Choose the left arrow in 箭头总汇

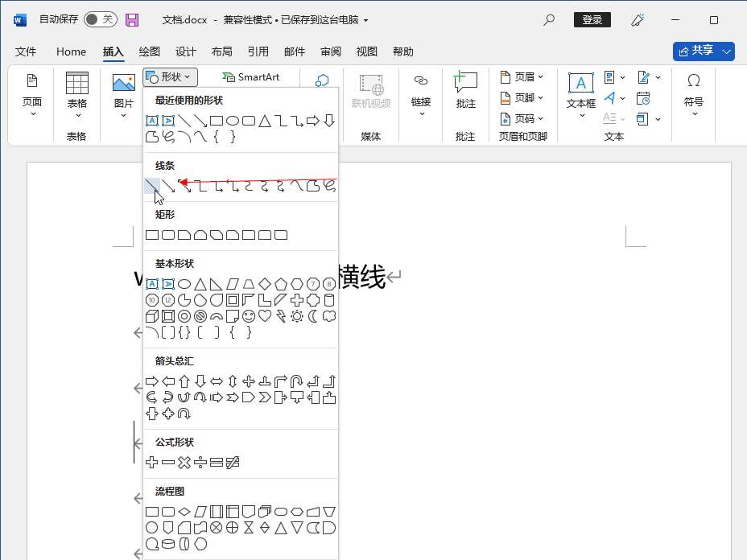168,381
